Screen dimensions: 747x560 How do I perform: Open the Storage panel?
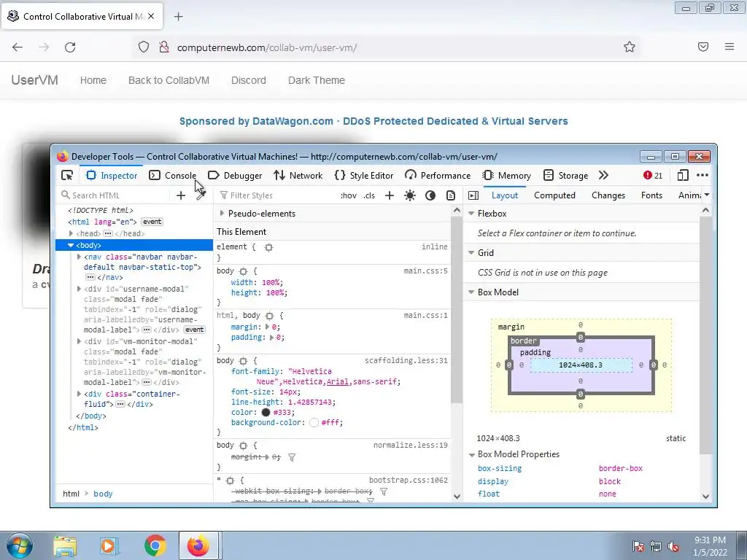566,175
